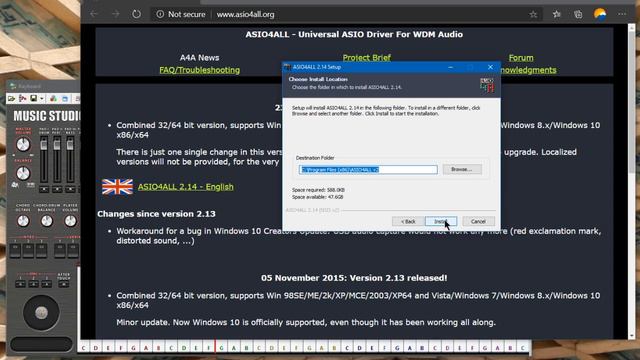Image resolution: width=640 pixels, height=360 pixels.
Task: Toggle the button below the Pad 3 fader
Action: [70, 189]
